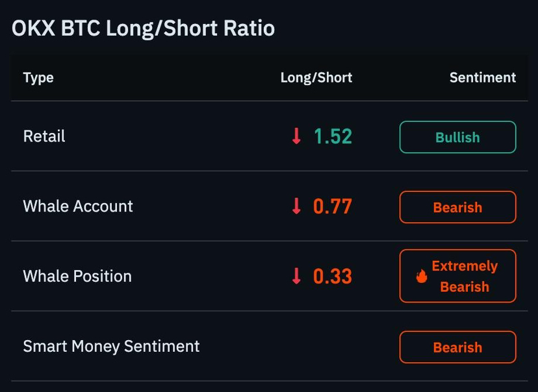Viewport: 538px width, 392px height.
Task: Click the red down arrow beside 0.77
Action: click(296, 206)
